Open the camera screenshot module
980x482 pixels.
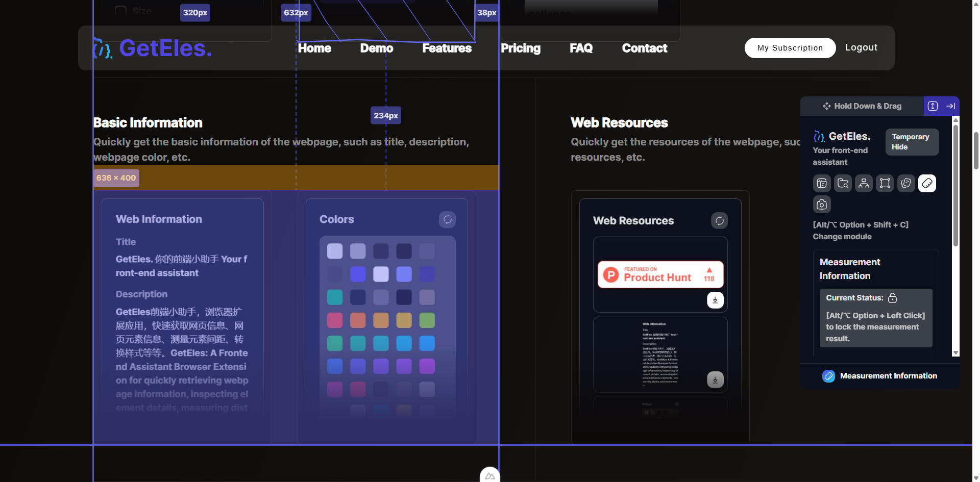822,204
